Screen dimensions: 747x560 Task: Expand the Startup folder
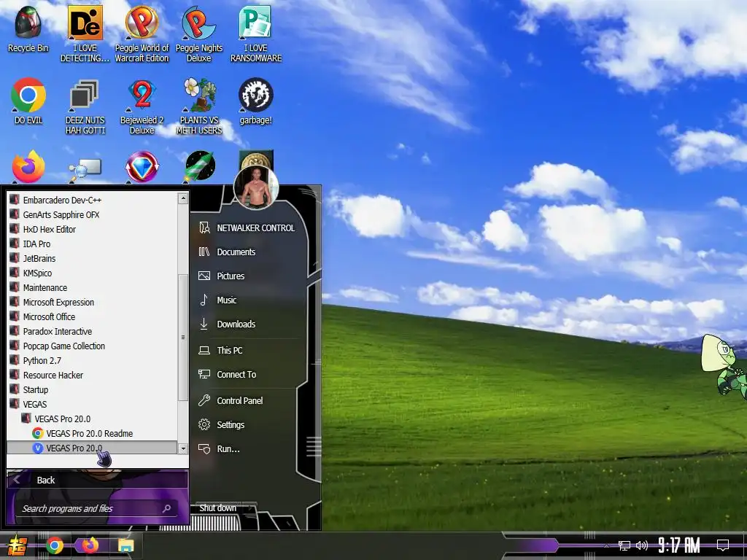92,389
